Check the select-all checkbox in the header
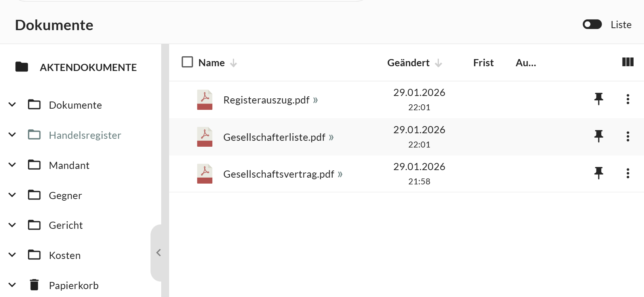Screen dimensions: 644x297 (x=187, y=62)
